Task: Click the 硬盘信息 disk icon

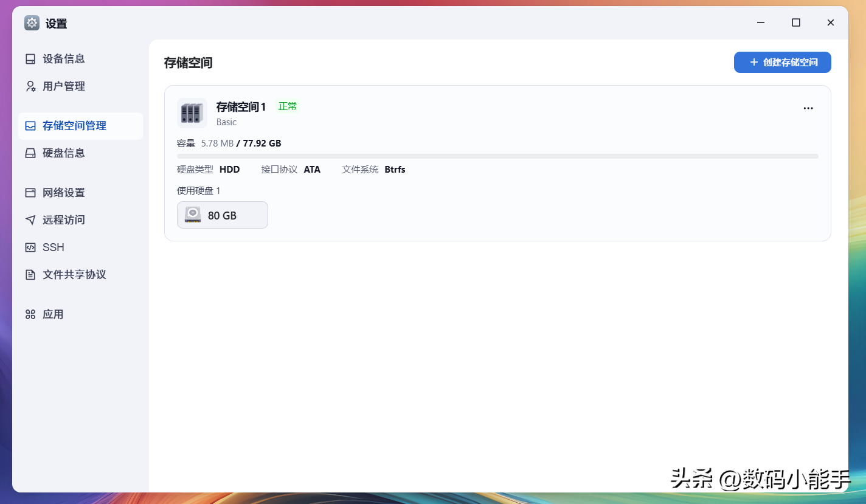Action: (x=30, y=153)
